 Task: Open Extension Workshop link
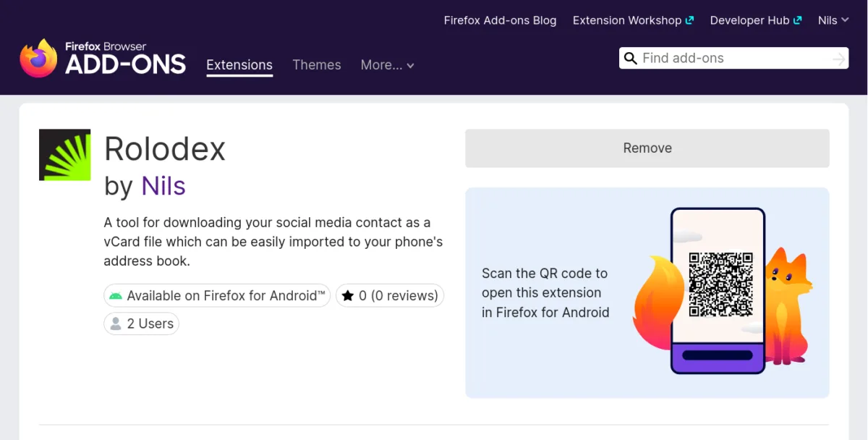click(x=633, y=20)
